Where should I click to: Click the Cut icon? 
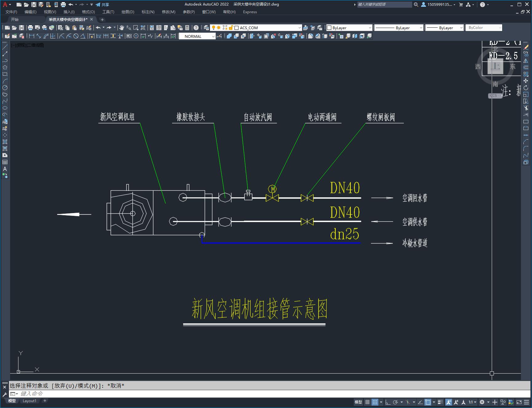point(60,28)
